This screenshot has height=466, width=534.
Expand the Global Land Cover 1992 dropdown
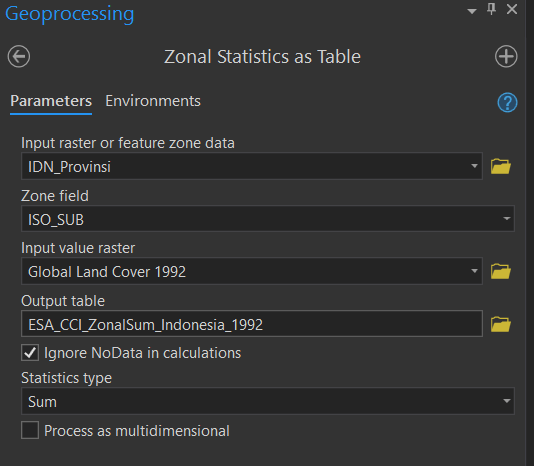pos(474,271)
